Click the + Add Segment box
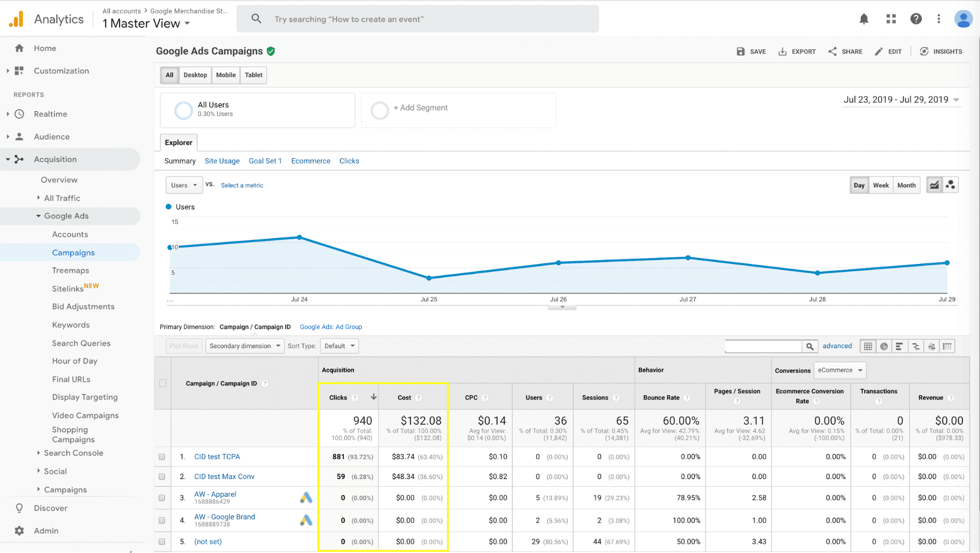This screenshot has height=553, width=980. 459,111
